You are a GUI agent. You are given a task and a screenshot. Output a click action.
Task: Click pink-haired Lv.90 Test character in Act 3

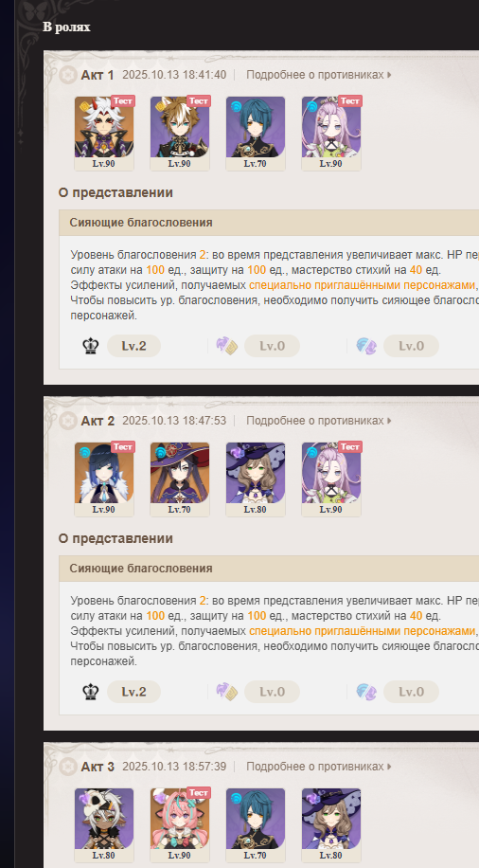tap(180, 824)
